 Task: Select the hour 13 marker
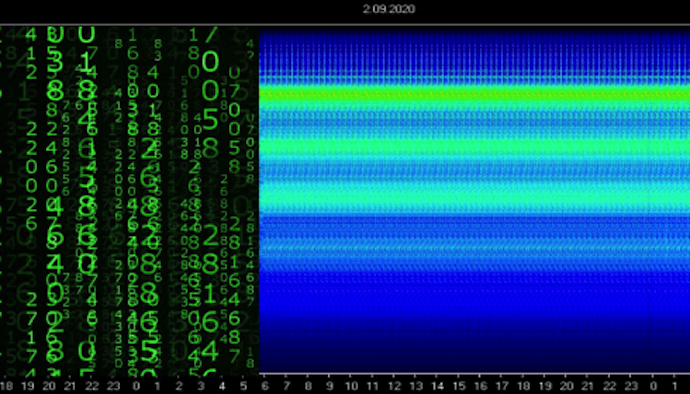coord(416,386)
